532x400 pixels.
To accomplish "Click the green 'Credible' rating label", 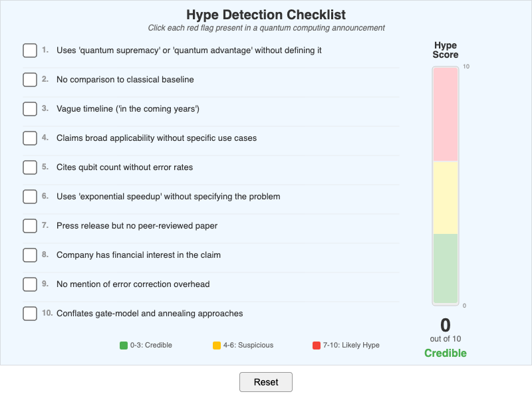I will click(444, 353).
